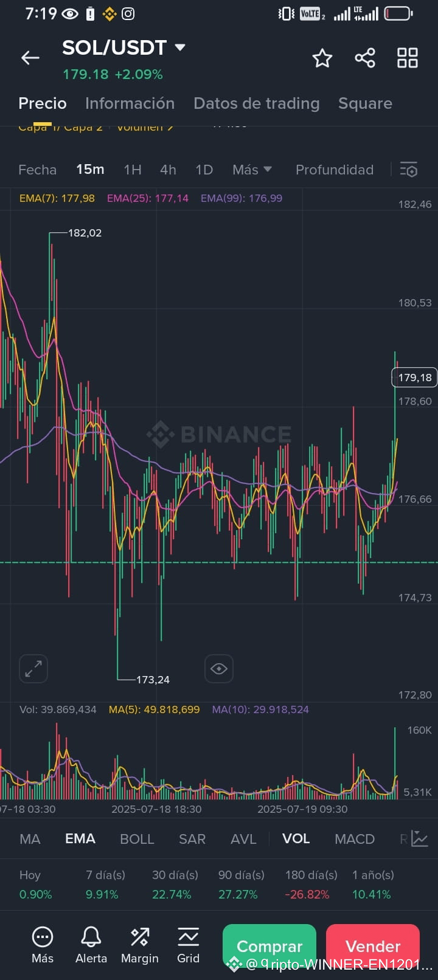Open the share icon
The image size is (438, 980).
tap(365, 58)
